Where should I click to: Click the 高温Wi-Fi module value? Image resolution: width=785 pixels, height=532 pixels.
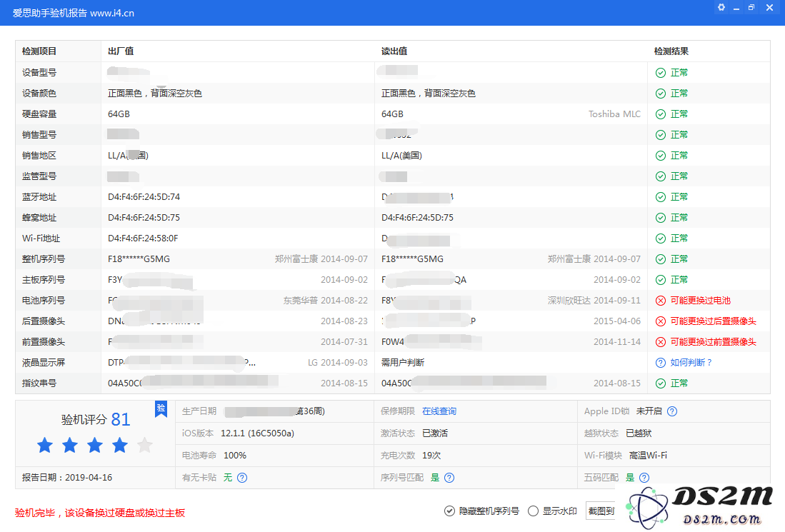pos(648,456)
